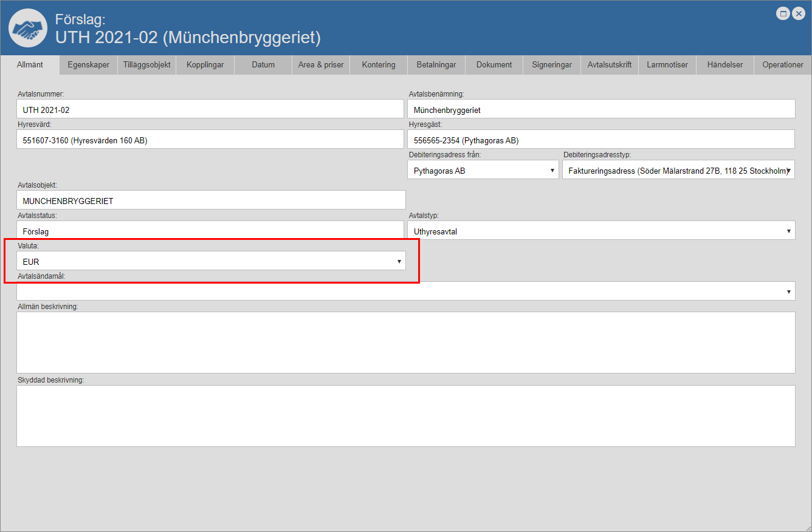This screenshot has height=532, width=812.
Task: Click into the Allmän beskrivning text area
Action: [x=405, y=343]
